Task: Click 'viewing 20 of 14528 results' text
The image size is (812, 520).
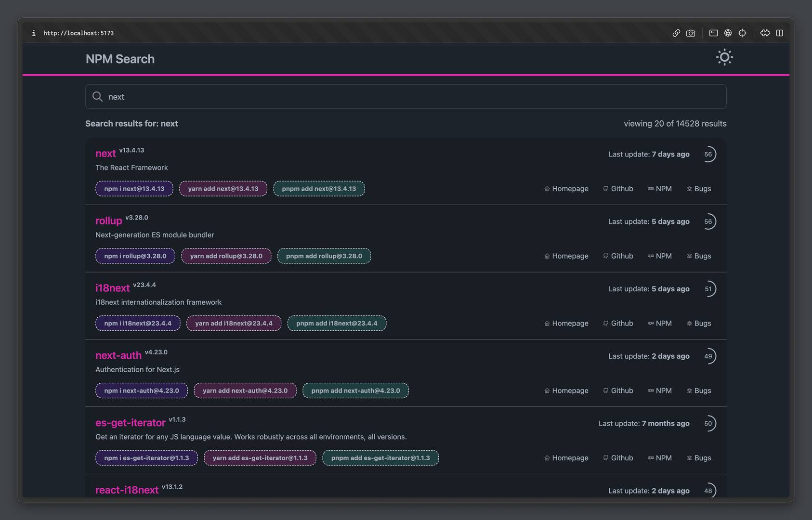Action: pyautogui.click(x=675, y=123)
